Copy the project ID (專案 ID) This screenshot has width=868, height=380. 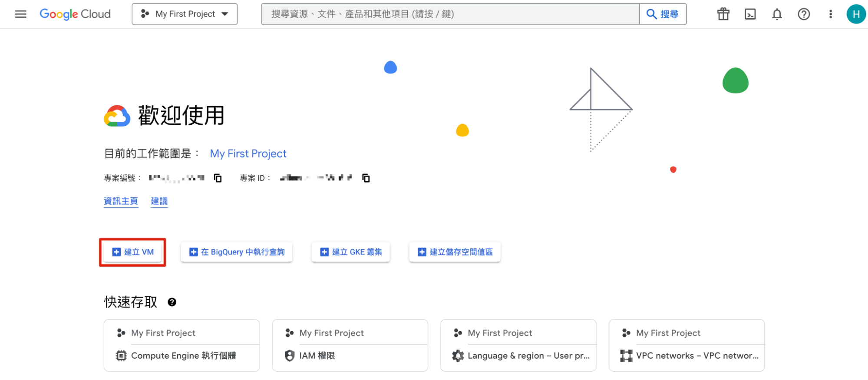pyautogui.click(x=366, y=178)
